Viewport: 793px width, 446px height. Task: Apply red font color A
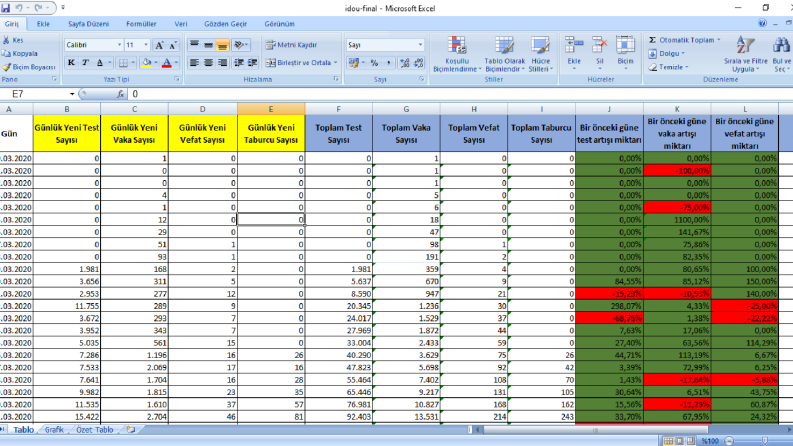pos(167,63)
